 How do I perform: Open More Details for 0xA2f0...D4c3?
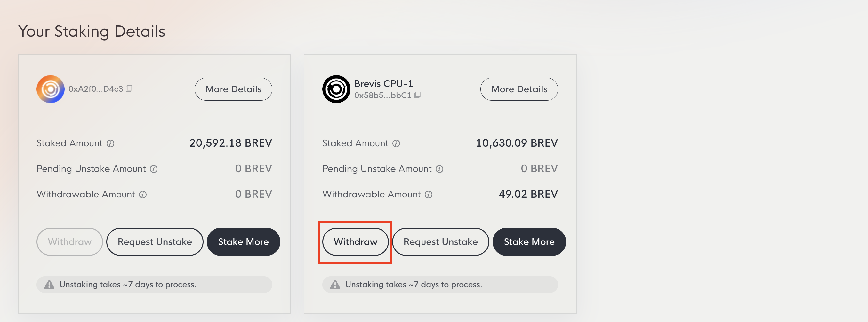click(x=233, y=89)
